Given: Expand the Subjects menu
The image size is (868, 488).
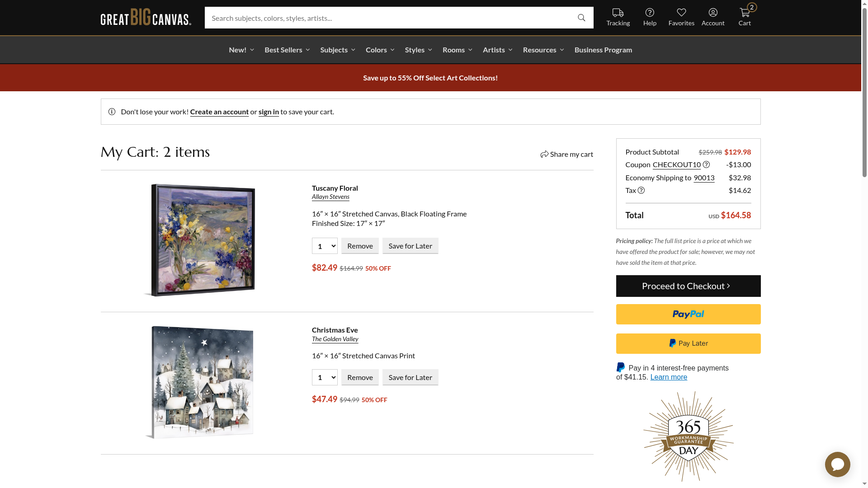Looking at the screenshot, I should (x=337, y=50).
